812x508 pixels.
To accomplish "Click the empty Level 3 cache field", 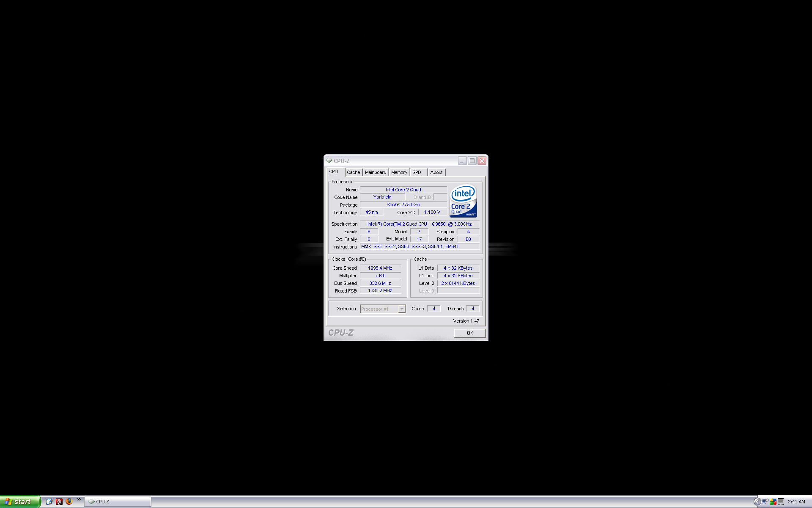I will click(458, 291).
